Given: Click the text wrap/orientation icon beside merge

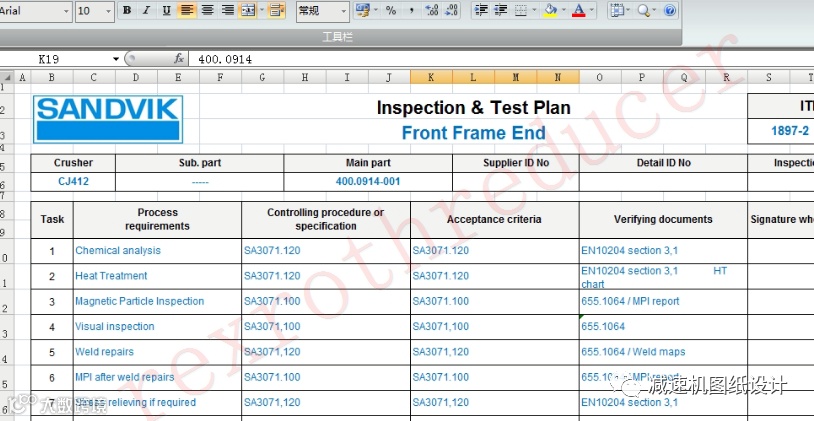Looking at the screenshot, I should click(277, 10).
